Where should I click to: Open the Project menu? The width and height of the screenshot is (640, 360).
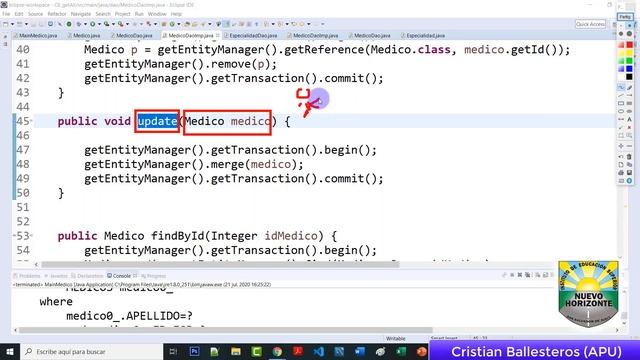pyautogui.click(x=122, y=14)
